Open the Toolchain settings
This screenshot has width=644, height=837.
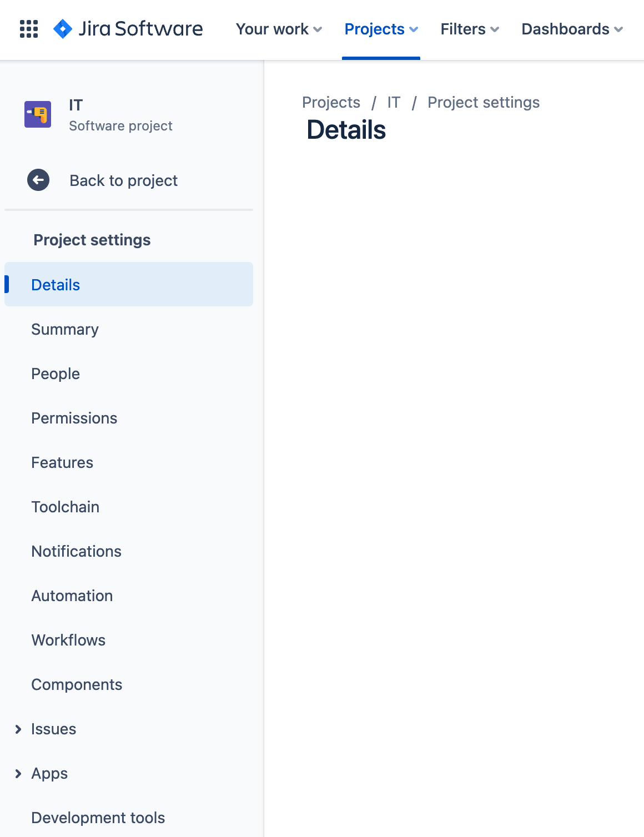pyautogui.click(x=65, y=507)
